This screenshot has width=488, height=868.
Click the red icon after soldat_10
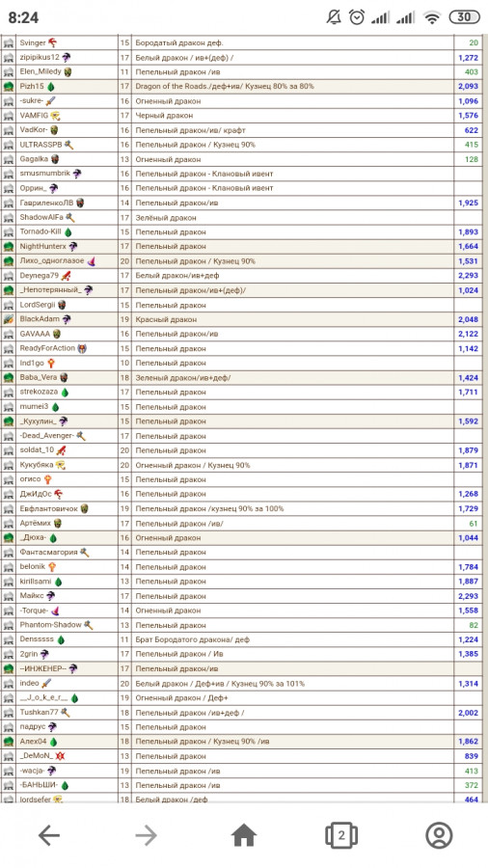point(61,450)
